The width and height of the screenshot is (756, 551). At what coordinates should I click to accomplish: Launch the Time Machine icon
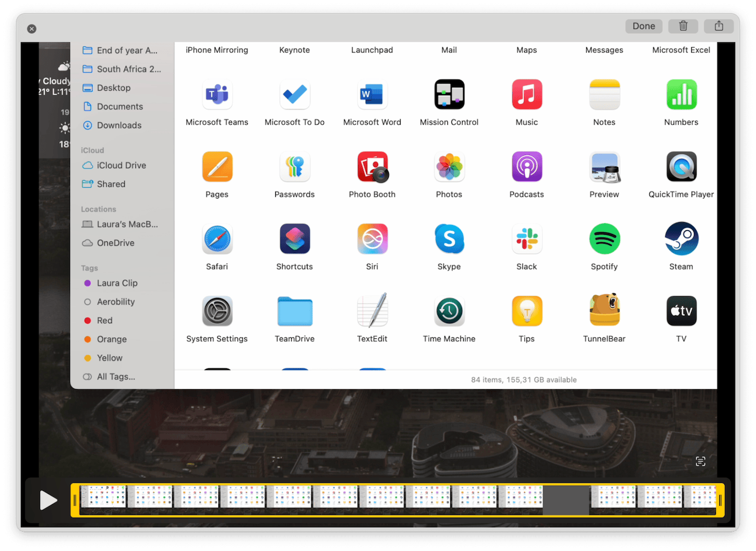pyautogui.click(x=449, y=311)
